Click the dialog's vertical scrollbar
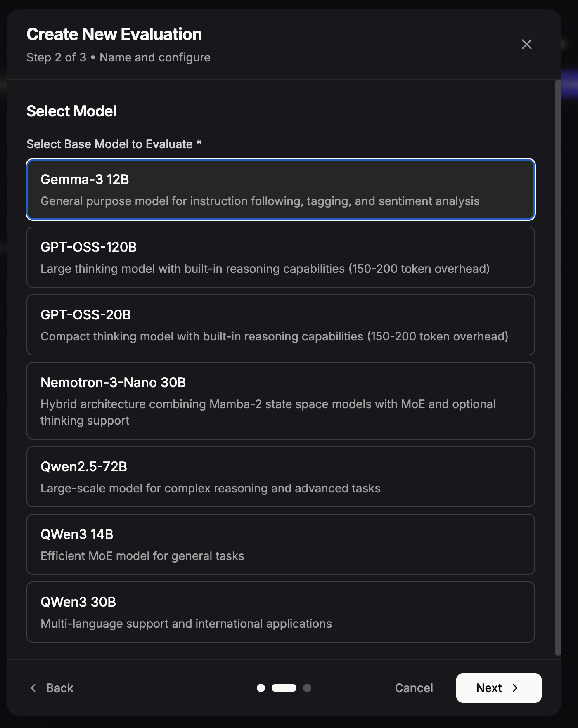This screenshot has width=578, height=728. pyautogui.click(x=558, y=367)
